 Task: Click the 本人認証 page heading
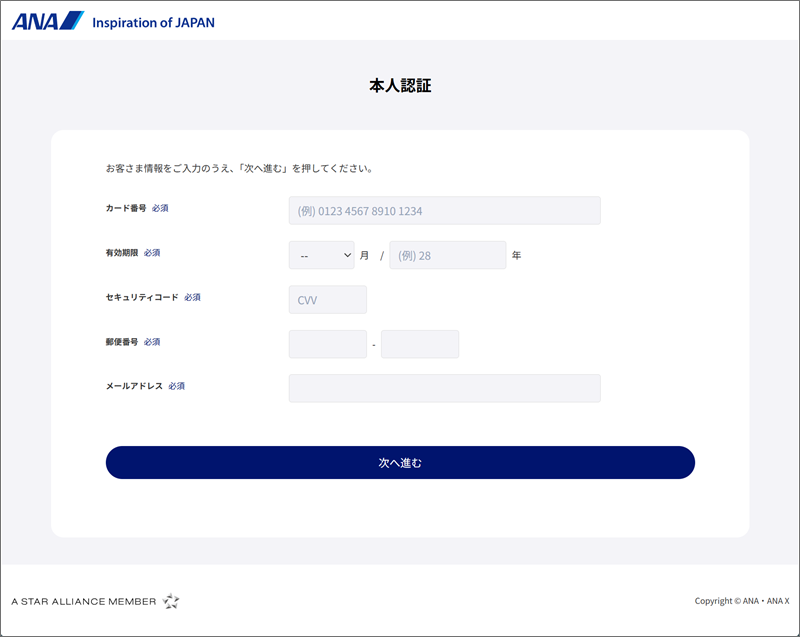click(400, 86)
